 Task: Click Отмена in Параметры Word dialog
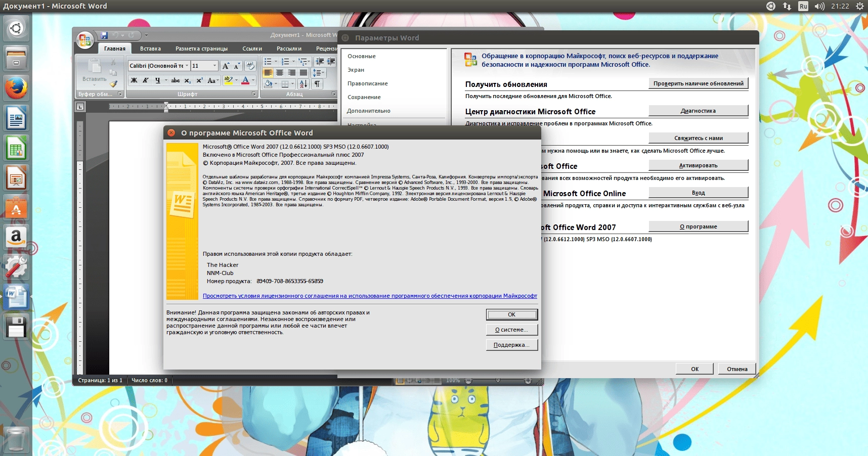736,369
